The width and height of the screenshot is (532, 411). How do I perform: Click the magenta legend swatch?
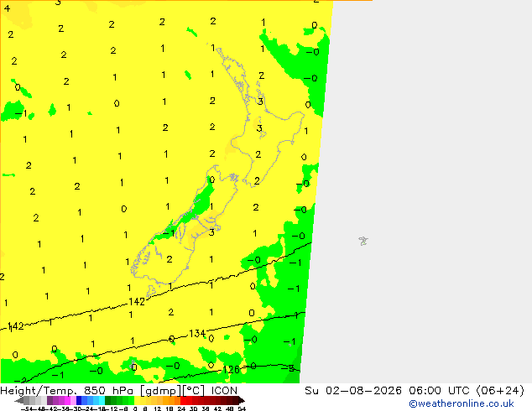click(67, 400)
